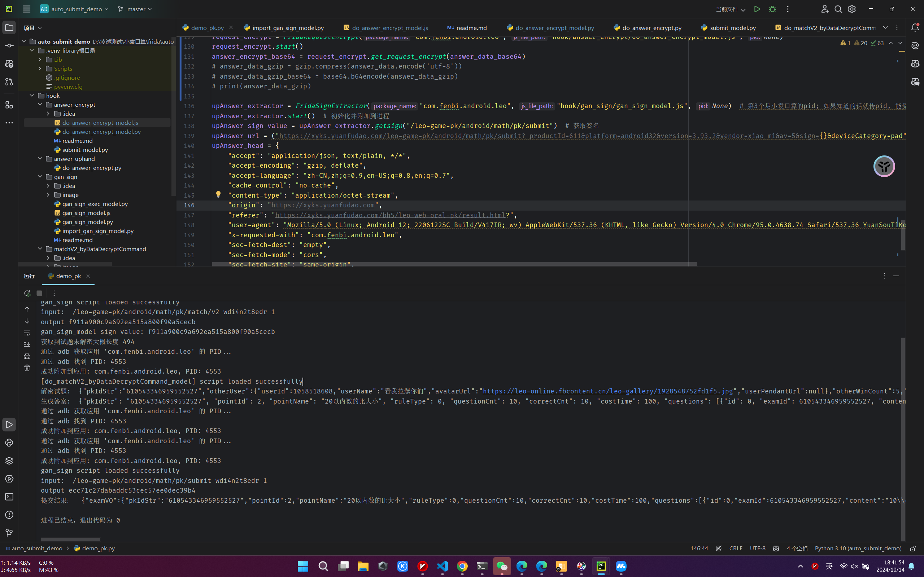Expand the Scripts folder
This screenshot has height=577, width=924.
40,69
